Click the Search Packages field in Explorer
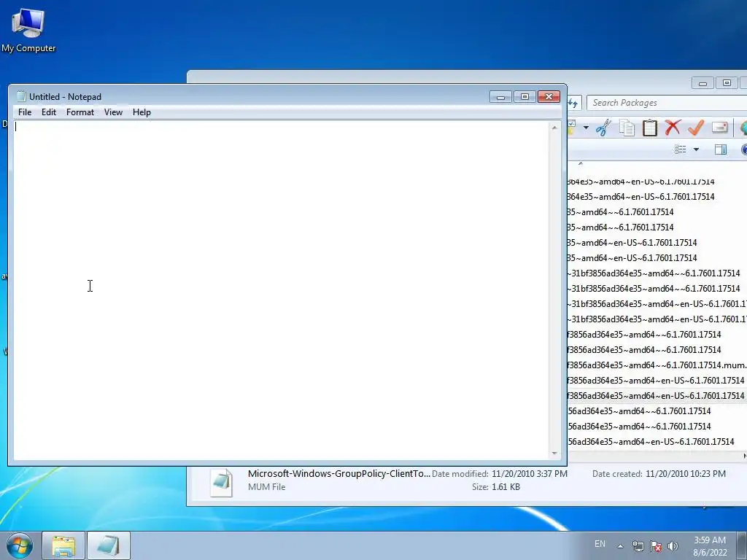Viewport: 747px width, 560px height. click(x=667, y=103)
